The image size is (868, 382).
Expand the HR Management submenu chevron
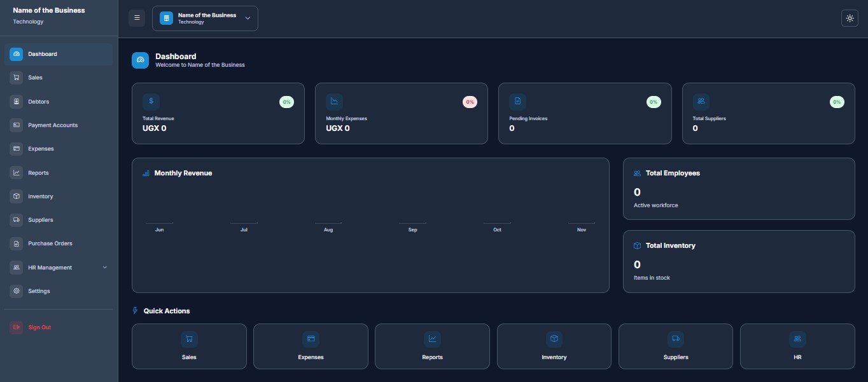click(105, 268)
